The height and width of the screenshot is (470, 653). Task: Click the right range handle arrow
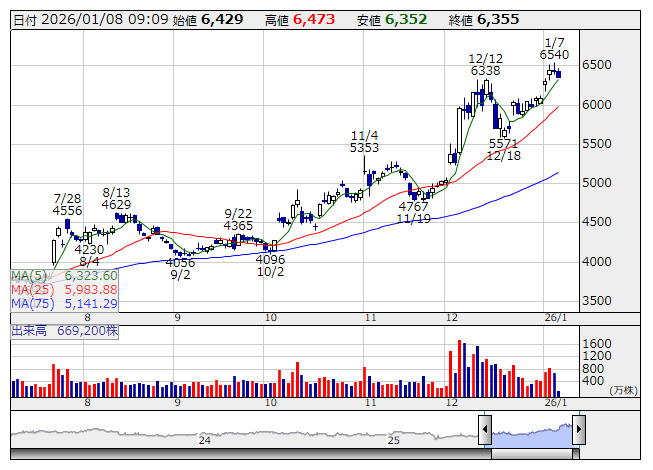tap(578, 431)
